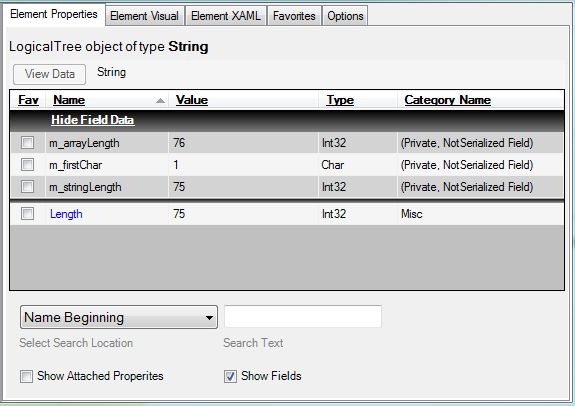Click the blue Length property name
This screenshot has width=575, height=406.
66,214
